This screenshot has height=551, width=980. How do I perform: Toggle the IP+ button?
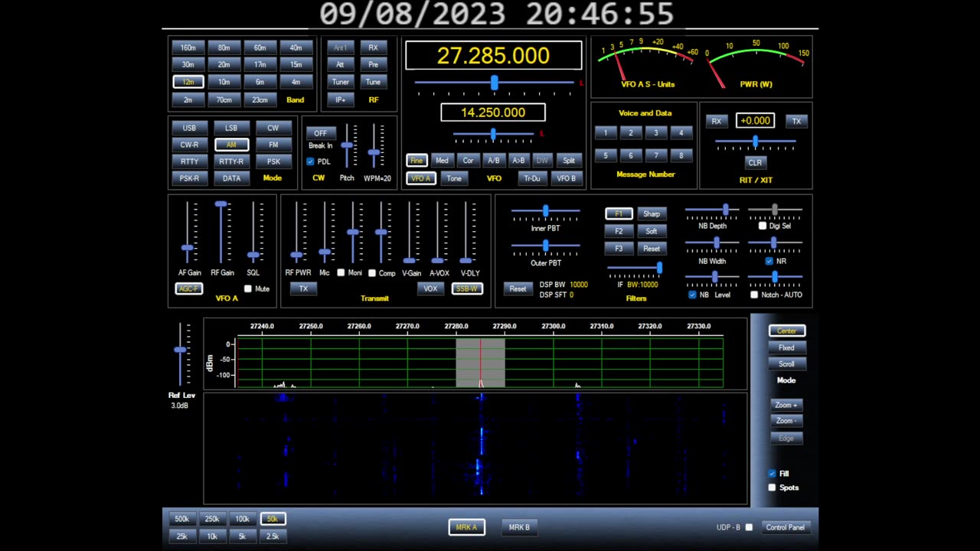point(340,100)
